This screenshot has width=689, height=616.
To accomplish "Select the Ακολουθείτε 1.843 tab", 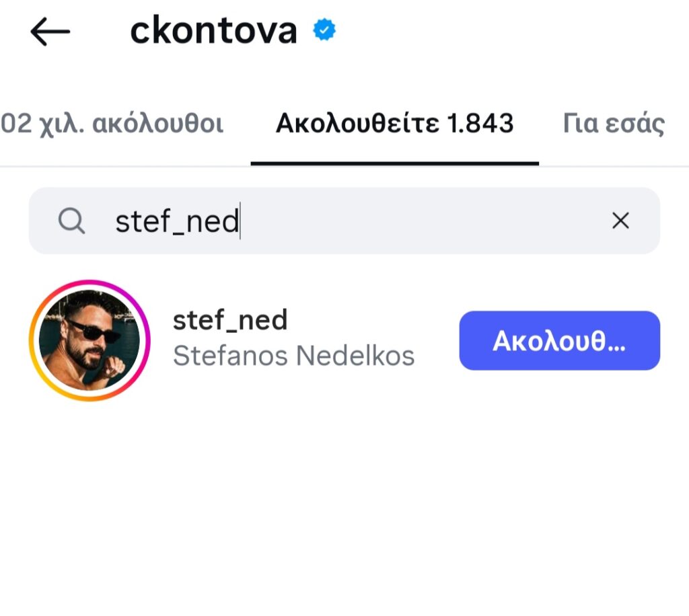I will pos(394,123).
